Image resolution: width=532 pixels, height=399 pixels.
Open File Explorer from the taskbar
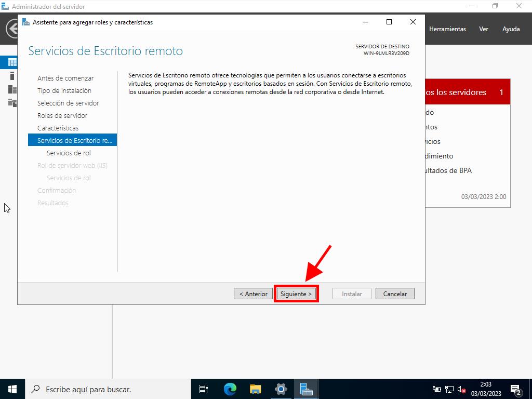pyautogui.click(x=255, y=389)
